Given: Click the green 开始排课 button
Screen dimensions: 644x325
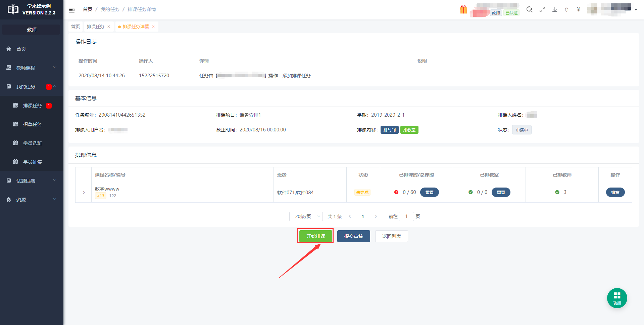Looking at the screenshot, I should point(315,236).
